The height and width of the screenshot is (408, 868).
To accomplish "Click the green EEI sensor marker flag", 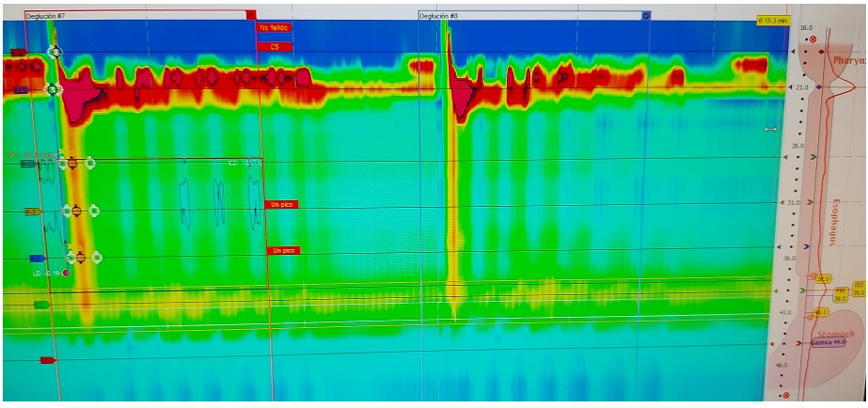I will pyautogui.click(x=40, y=305).
